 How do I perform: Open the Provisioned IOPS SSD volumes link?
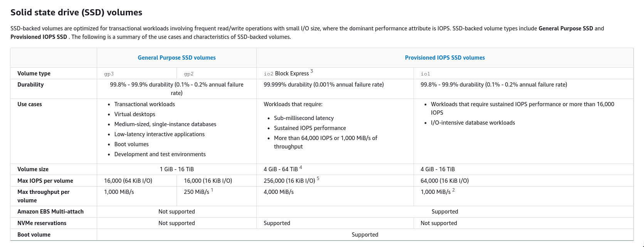[445, 58]
